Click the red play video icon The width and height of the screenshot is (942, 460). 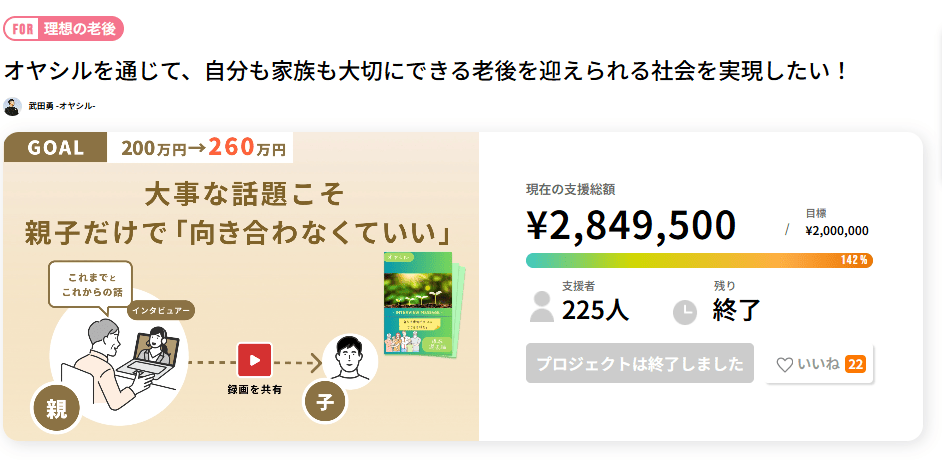coord(255,360)
